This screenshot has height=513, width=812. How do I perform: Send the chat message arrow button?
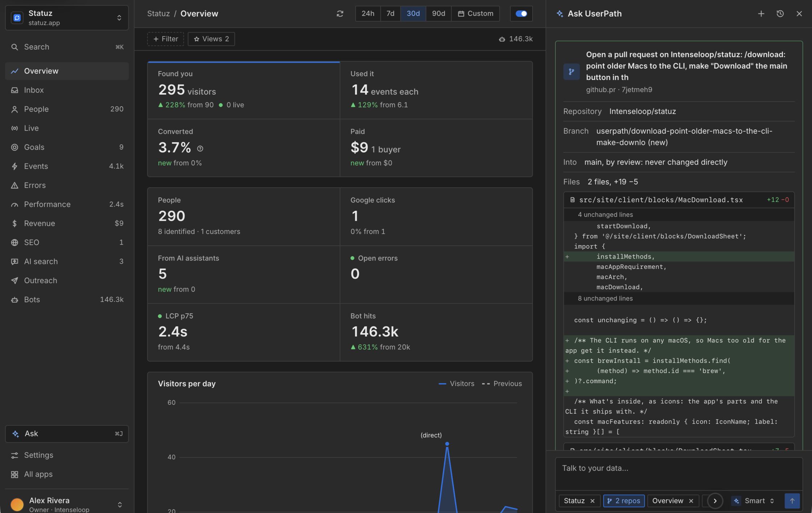point(792,501)
